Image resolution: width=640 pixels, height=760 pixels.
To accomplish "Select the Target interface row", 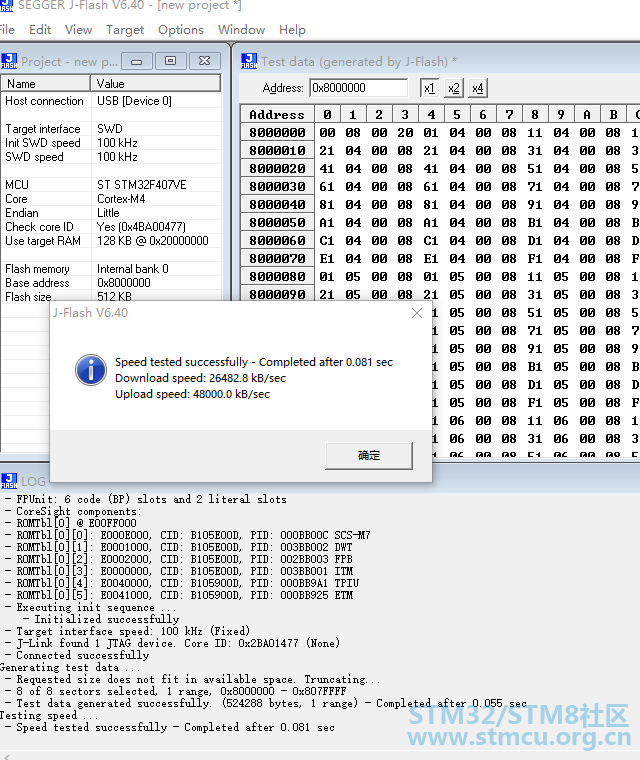I will coord(111,129).
